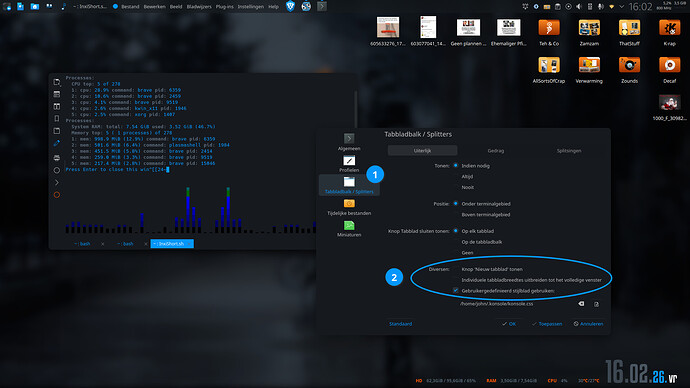Image resolution: width=690 pixels, height=388 pixels.
Task: Open the Decaf desktop folder
Action: (x=669, y=70)
